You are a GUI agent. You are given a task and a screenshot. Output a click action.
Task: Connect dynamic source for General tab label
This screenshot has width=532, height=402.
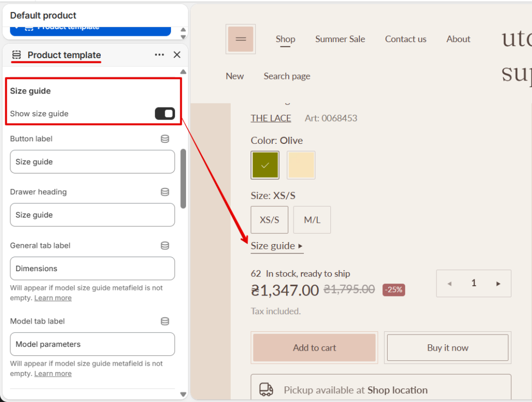click(x=165, y=246)
